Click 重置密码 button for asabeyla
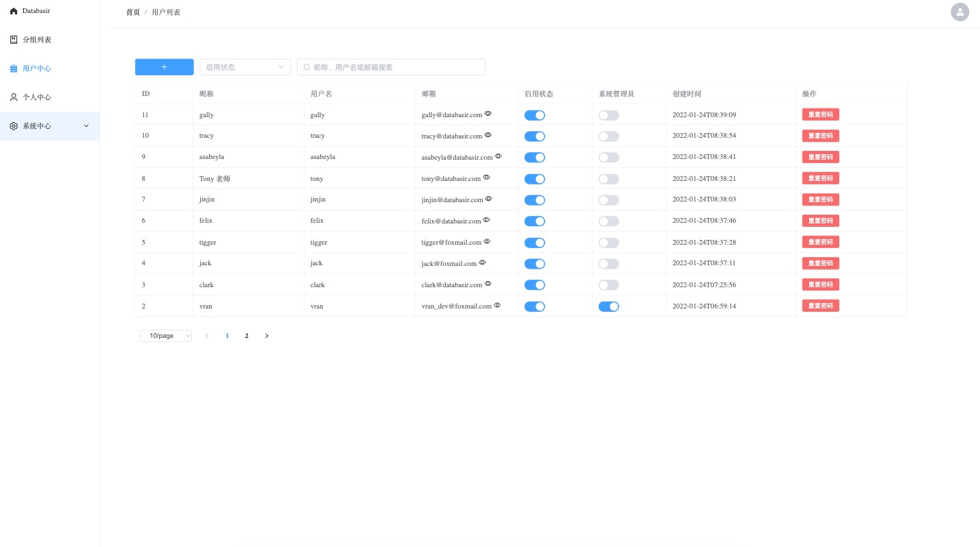This screenshot has width=980, height=547. click(x=820, y=157)
